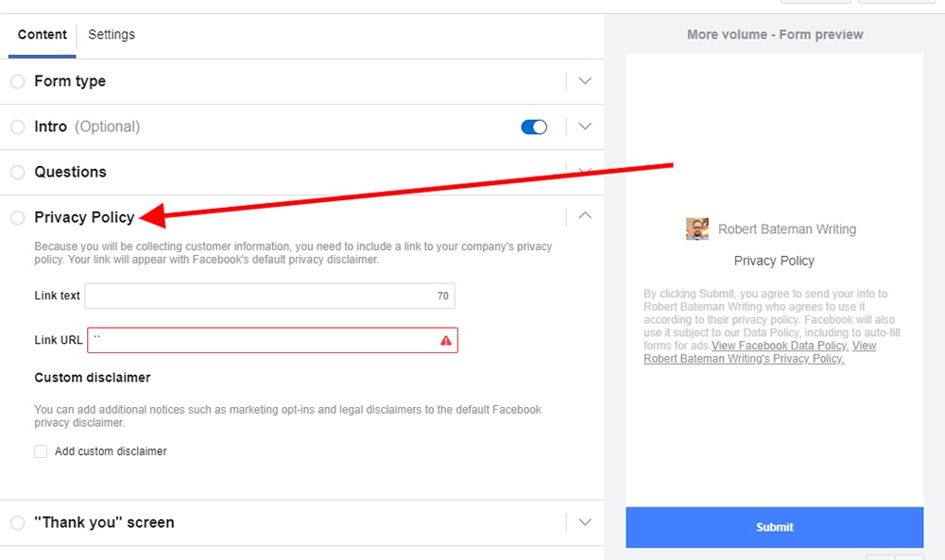
Task: Expand the "Thank you" screen chevron
Action: click(585, 522)
